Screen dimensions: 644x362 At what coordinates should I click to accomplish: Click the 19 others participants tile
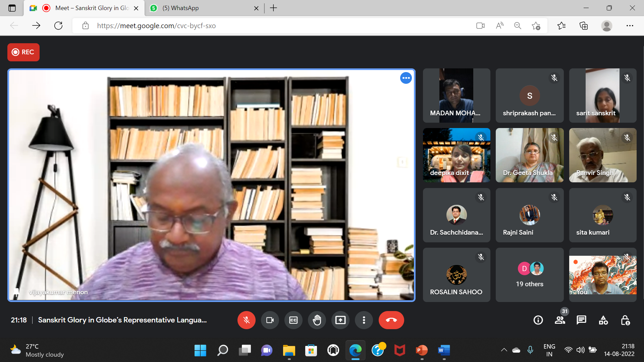(x=529, y=275)
